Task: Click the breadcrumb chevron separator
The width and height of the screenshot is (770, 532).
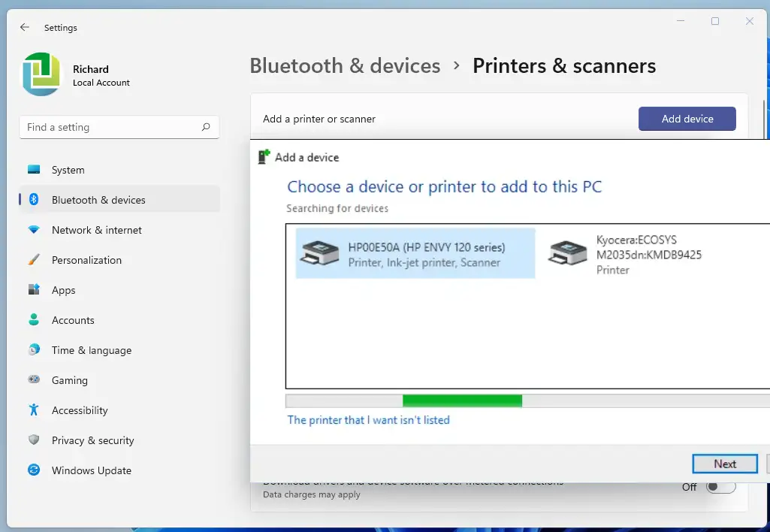Action: tap(457, 66)
